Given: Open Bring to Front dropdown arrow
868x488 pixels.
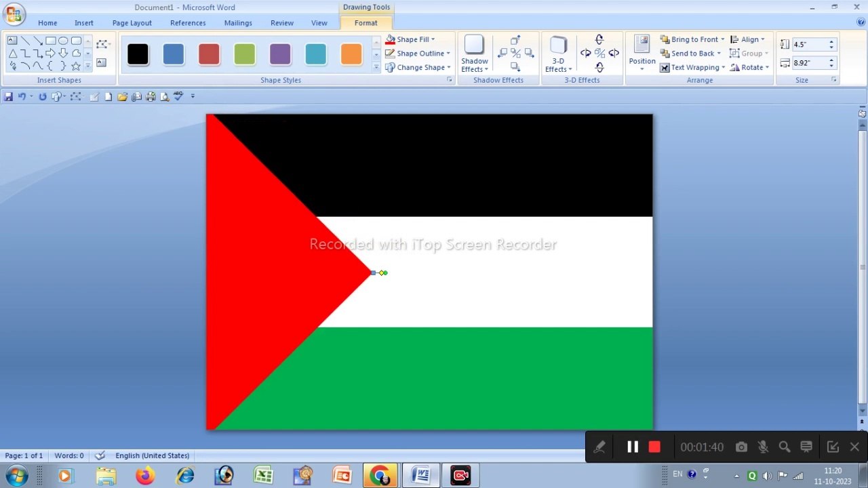Looking at the screenshot, I should tap(722, 39).
